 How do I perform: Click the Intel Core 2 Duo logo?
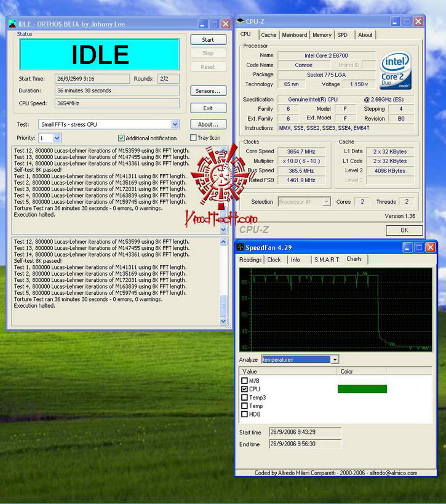coord(395,71)
